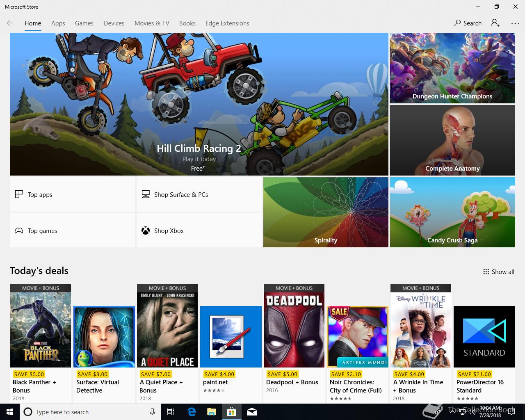Open the Books tab

point(187,23)
